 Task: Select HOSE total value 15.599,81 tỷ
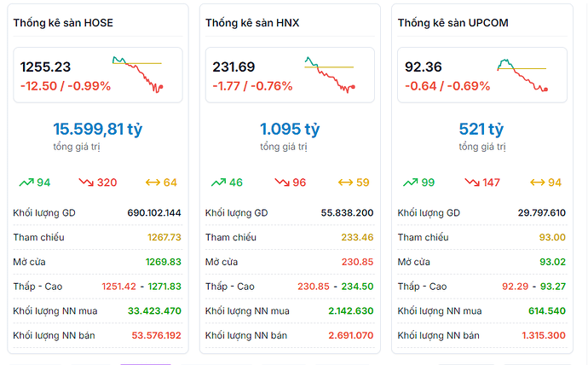click(98, 130)
